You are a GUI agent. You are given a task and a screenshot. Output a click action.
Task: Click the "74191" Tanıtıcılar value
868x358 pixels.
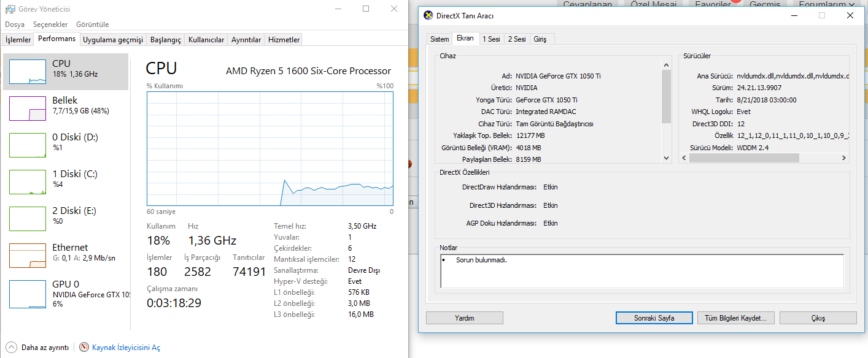(x=249, y=272)
